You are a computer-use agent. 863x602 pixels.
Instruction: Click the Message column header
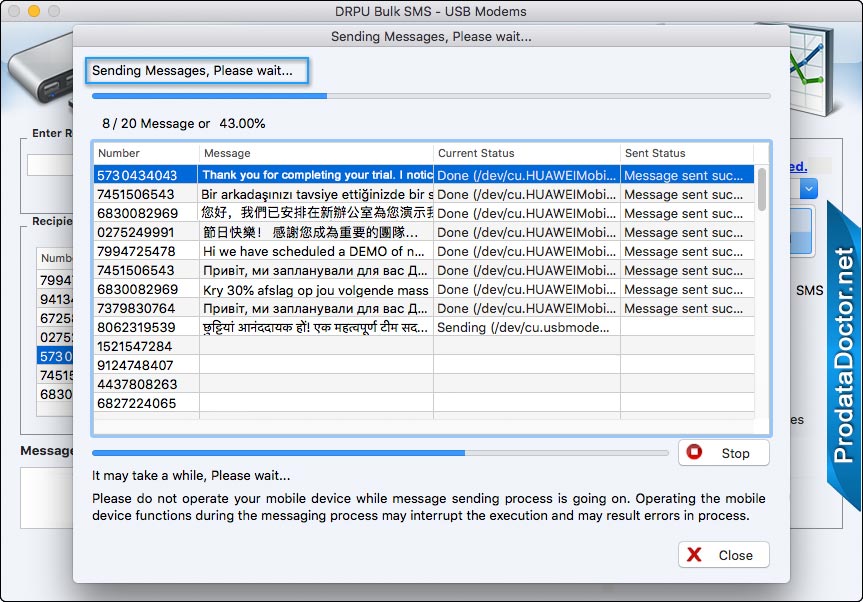tap(316, 153)
